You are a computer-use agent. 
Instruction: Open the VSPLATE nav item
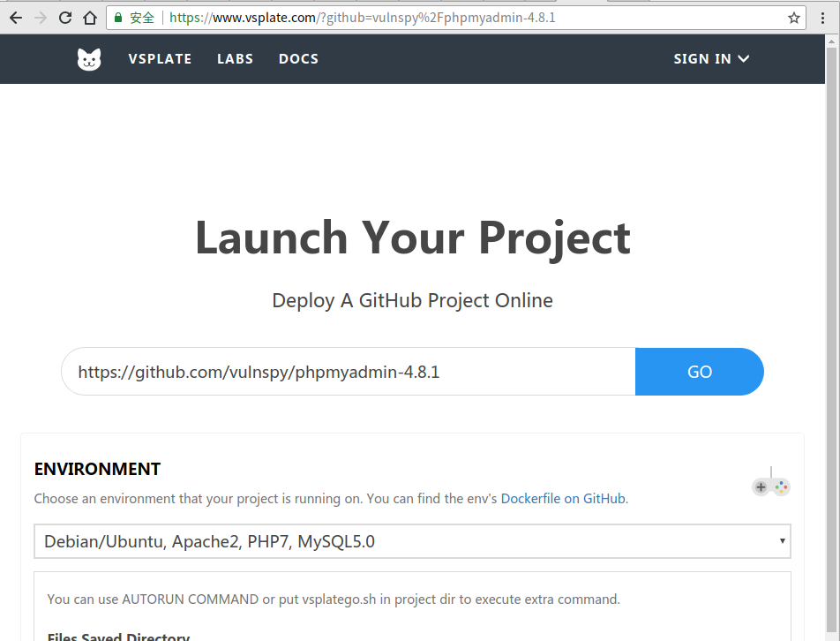(160, 59)
